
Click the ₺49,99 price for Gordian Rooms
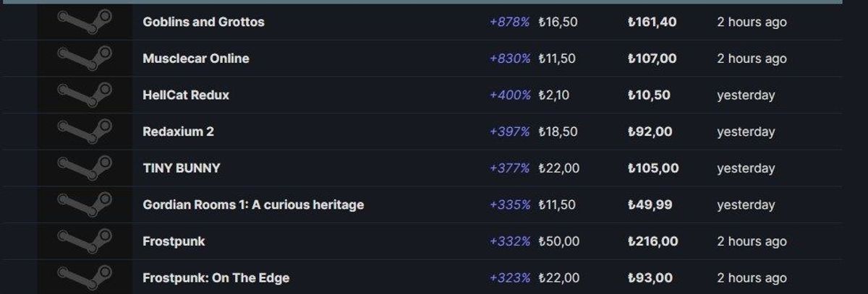point(650,204)
